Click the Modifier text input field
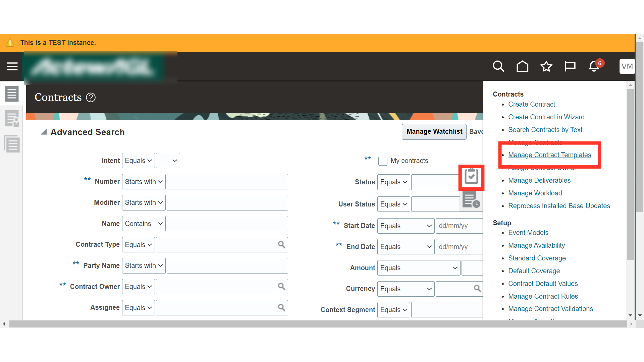The width and height of the screenshot is (644, 362). pos(227,202)
